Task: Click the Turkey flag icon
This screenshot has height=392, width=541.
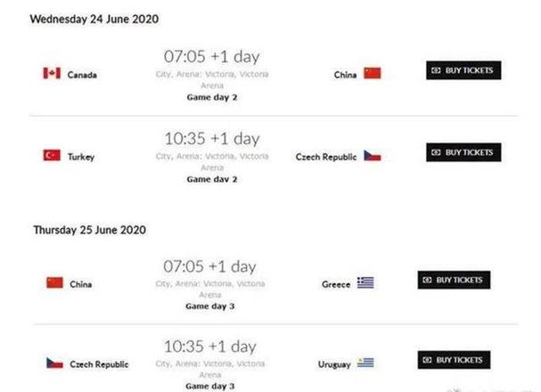Action: tap(52, 156)
